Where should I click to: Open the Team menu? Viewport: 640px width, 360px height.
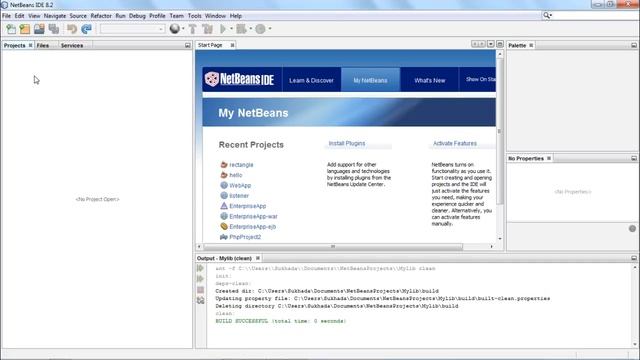click(x=177, y=16)
